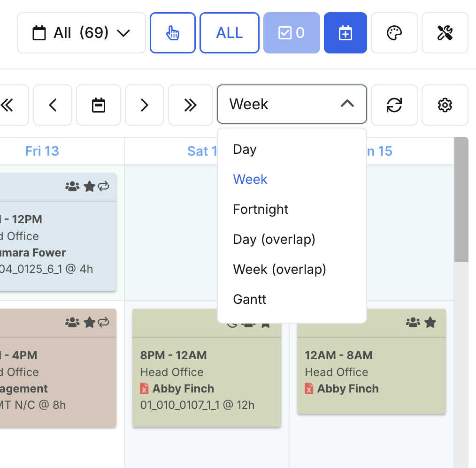The height and width of the screenshot is (468, 476).
Task: Toggle the selected items checkbox counter
Action: (x=292, y=33)
